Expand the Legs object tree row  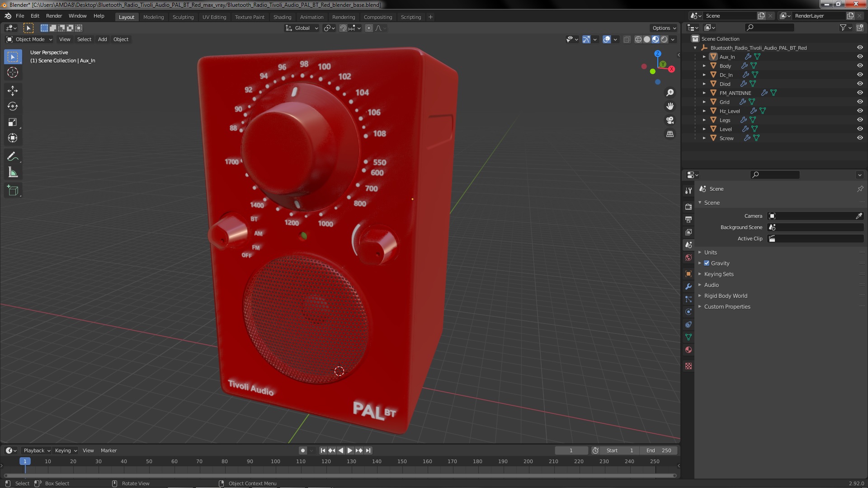704,120
